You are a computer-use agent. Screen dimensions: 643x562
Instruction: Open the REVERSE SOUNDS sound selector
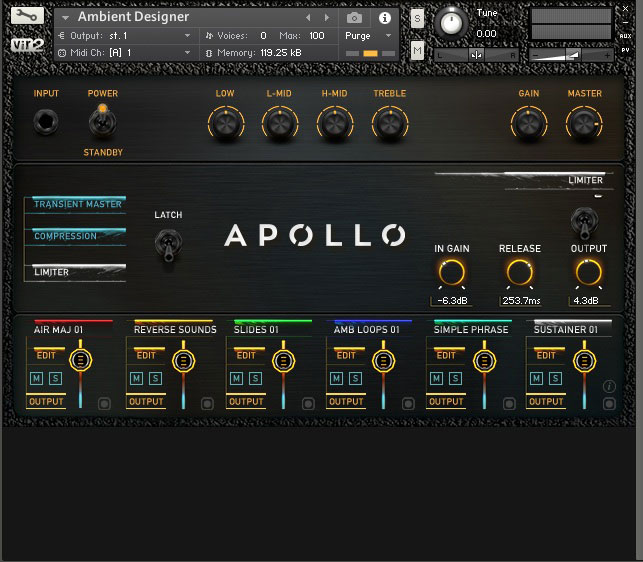(x=174, y=329)
